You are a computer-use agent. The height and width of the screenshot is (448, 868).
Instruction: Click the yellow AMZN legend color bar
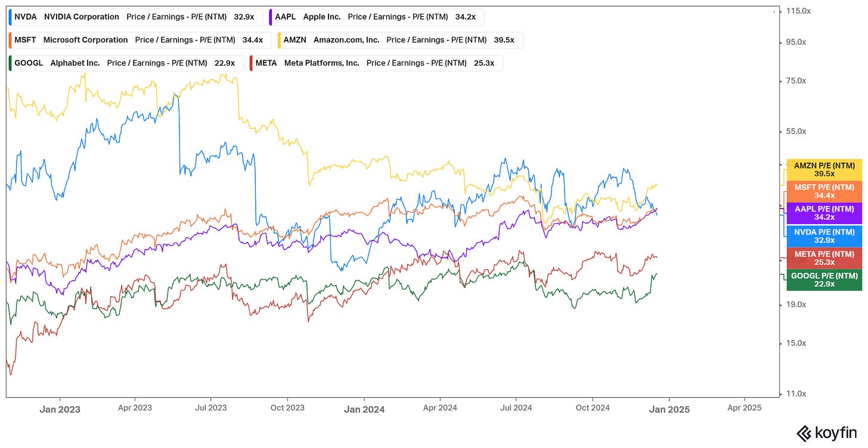tap(280, 40)
